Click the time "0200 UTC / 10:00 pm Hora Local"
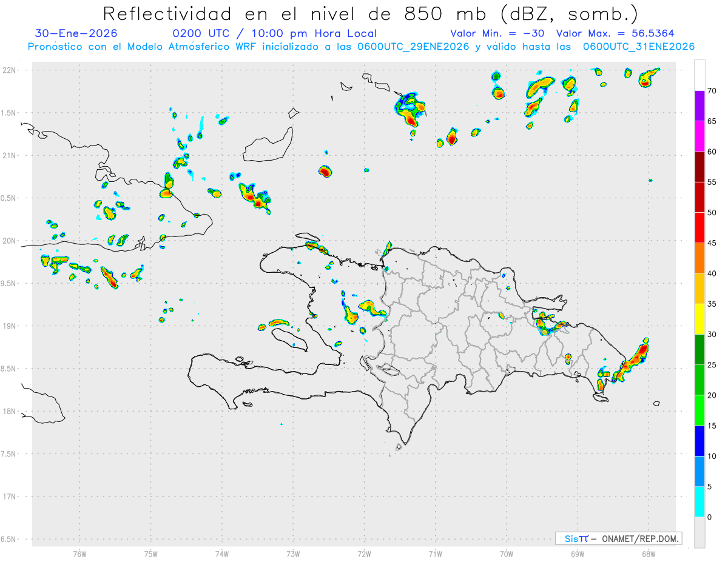The width and height of the screenshot is (728, 562). [x=275, y=34]
